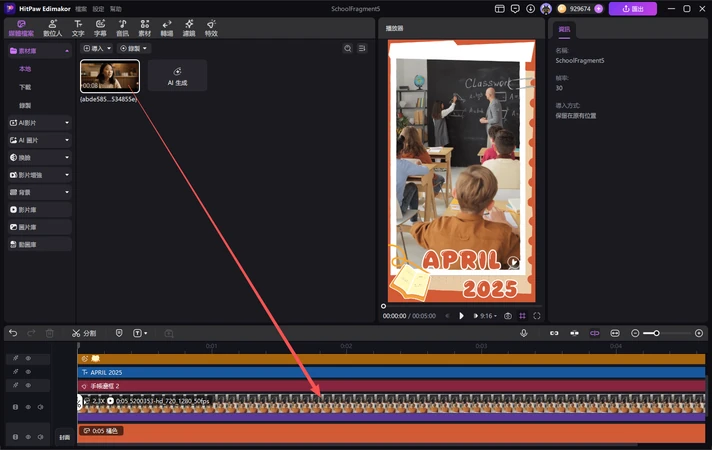
Task: Open the 轉場 (Transitions) tool tab
Action: tap(166, 28)
